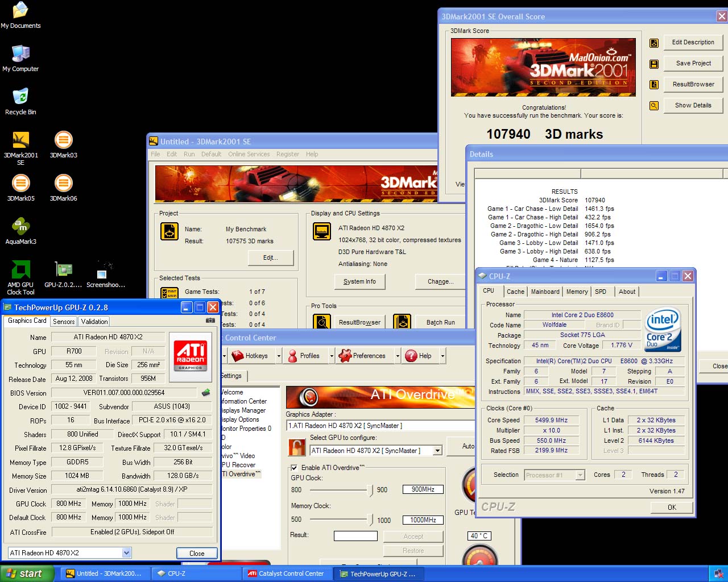728x582 pixels.
Task: Open My Computer desktop icon
Action: (x=20, y=57)
